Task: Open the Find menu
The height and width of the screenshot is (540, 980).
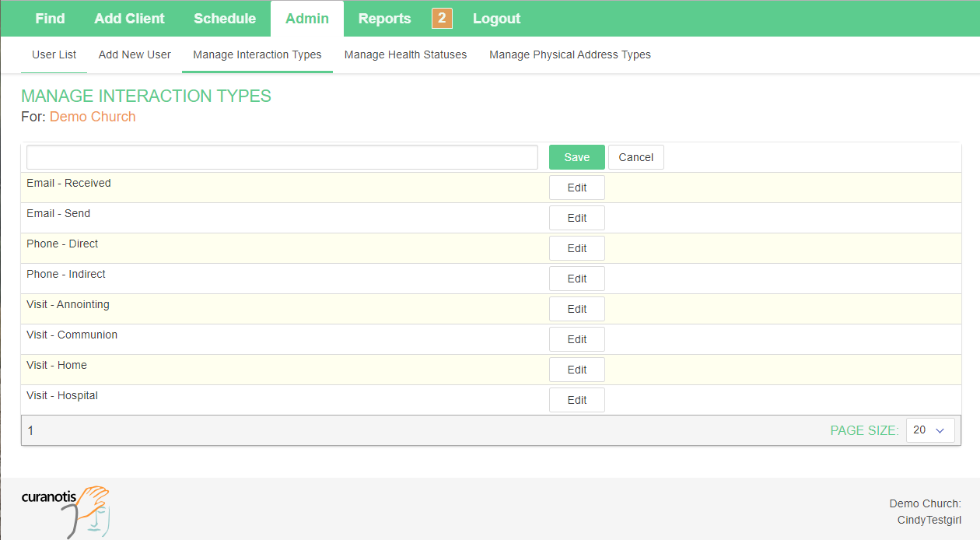Action: (x=50, y=19)
